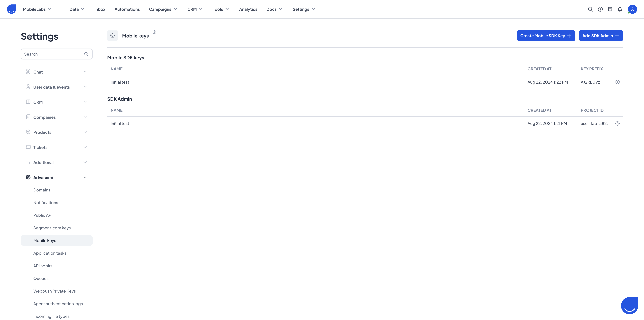
Task: Click the Companies building icon
Action: point(28,117)
